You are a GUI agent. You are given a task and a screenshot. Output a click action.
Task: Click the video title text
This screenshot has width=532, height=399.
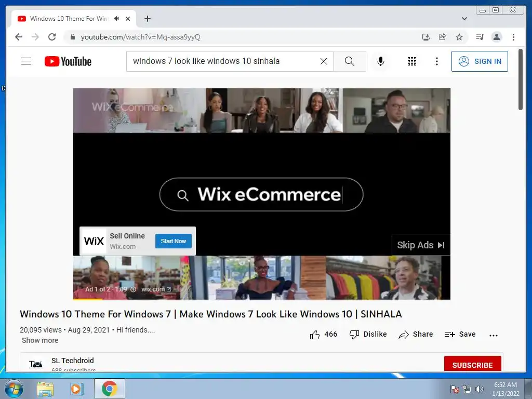pyautogui.click(x=211, y=314)
